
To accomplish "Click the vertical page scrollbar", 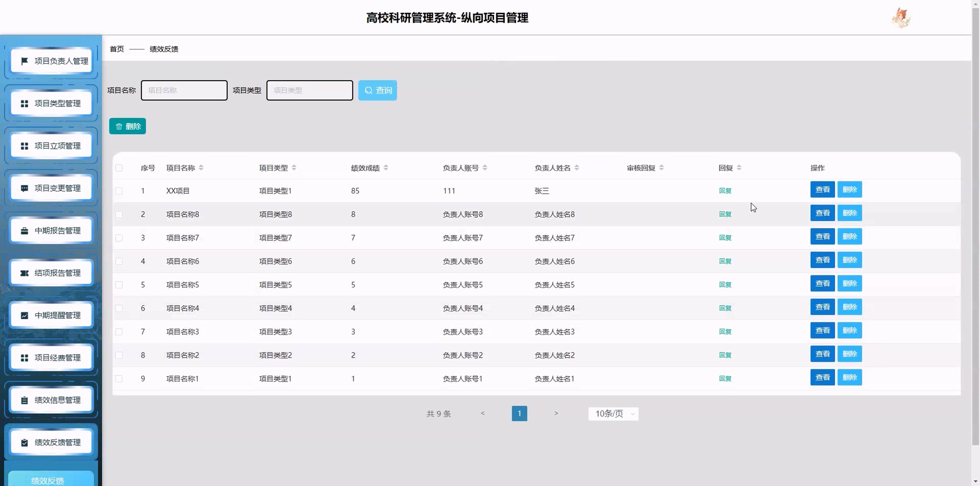I will (x=976, y=228).
